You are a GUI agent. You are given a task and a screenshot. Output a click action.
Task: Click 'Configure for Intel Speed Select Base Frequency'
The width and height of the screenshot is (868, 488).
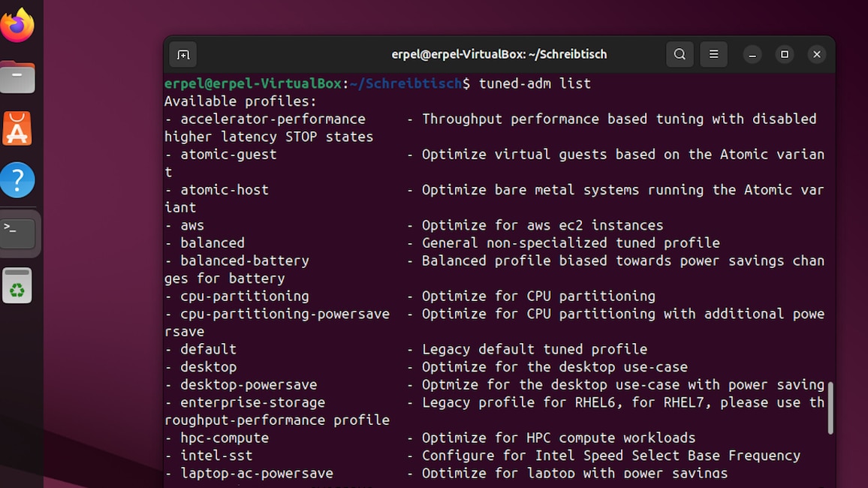[x=611, y=456]
